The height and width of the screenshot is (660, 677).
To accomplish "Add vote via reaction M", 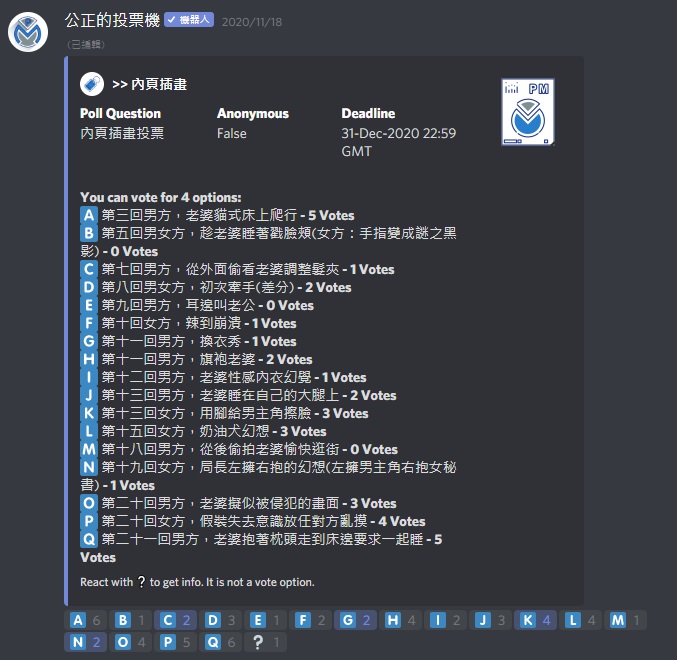I will (625, 620).
